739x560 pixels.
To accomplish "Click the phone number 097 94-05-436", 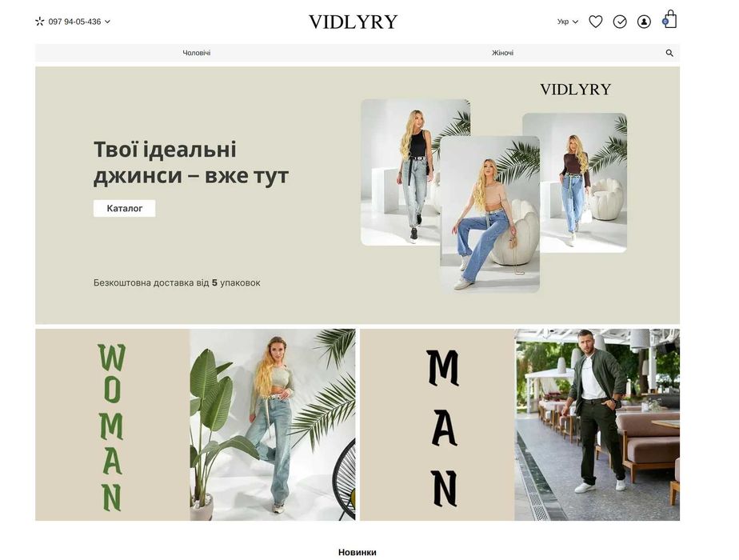I will [x=74, y=22].
